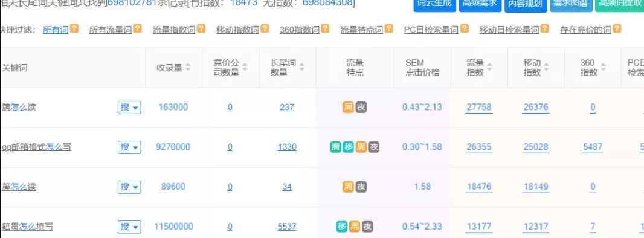Open long-tail count link 237
Screen dimensions: 644x238
click(287, 107)
